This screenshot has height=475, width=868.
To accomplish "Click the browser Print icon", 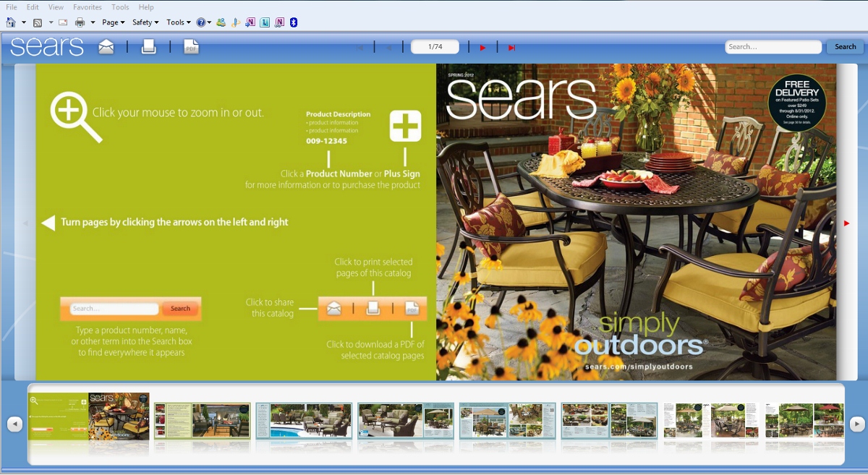I will pyautogui.click(x=80, y=22).
